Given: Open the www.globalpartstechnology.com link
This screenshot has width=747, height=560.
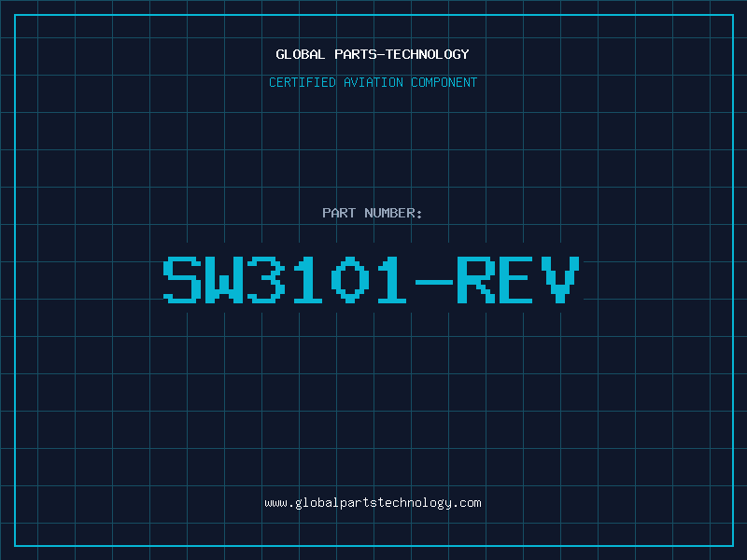Looking at the screenshot, I should pyautogui.click(x=373, y=503).
